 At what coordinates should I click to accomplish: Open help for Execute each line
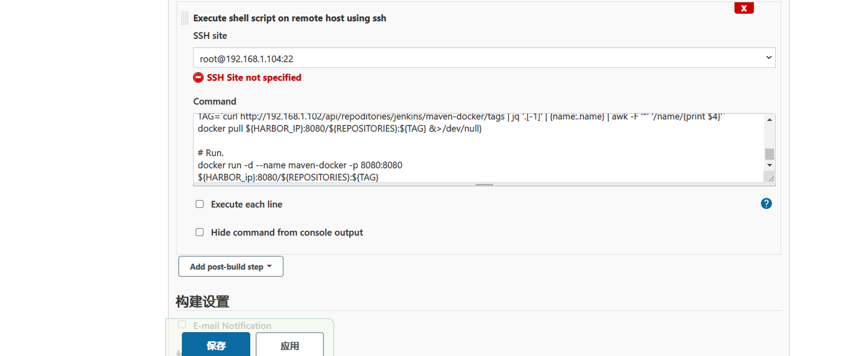click(766, 204)
